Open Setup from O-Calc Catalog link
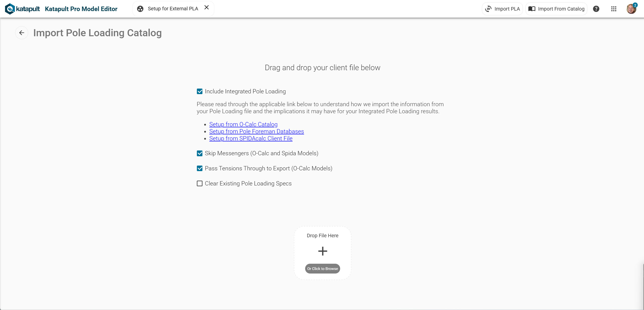 (243, 124)
